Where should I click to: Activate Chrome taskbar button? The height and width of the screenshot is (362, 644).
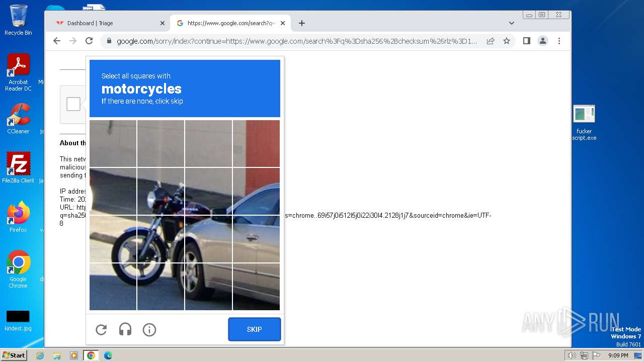91,355
